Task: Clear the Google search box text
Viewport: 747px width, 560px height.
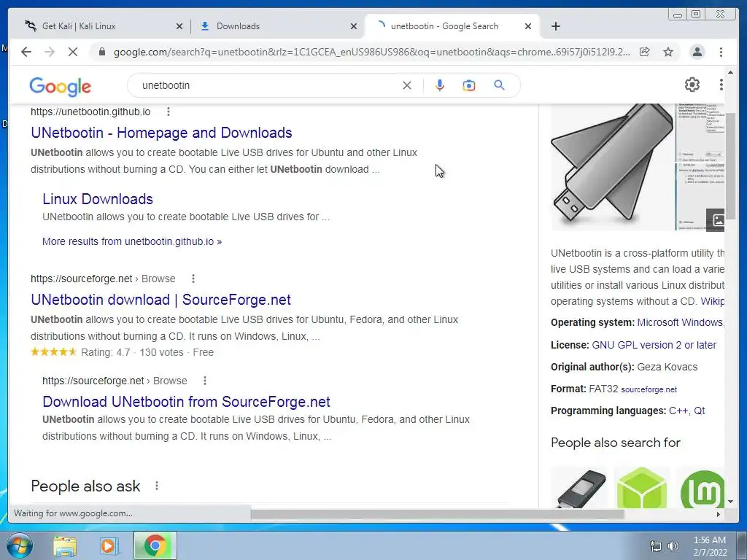Action: click(x=407, y=85)
